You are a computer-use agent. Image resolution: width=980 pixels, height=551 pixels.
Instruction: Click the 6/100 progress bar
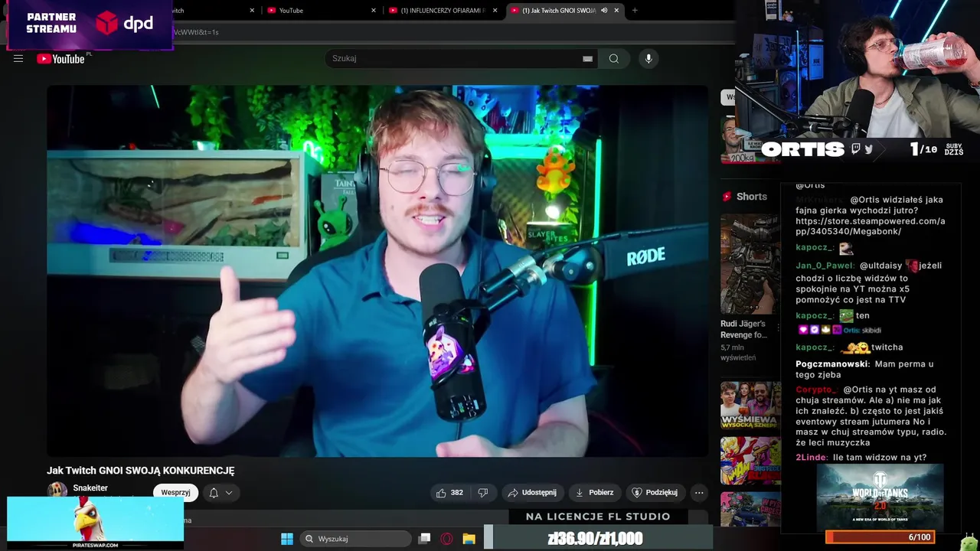coord(880,537)
